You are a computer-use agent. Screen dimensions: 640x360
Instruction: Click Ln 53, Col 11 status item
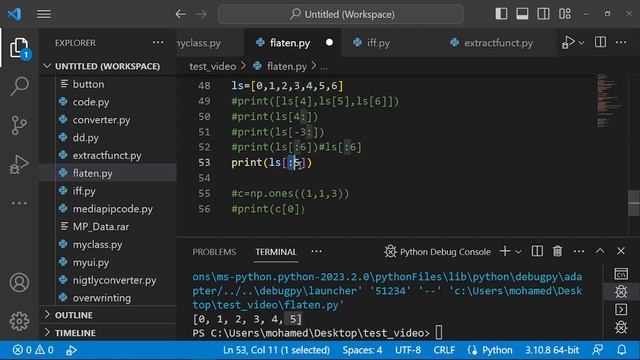point(276,350)
